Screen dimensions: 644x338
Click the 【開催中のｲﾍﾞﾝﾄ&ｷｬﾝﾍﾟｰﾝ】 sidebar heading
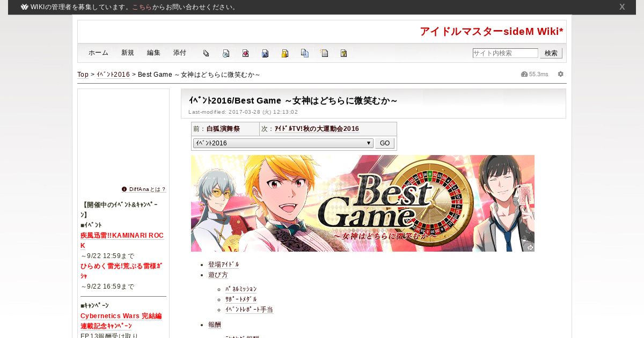(119, 210)
